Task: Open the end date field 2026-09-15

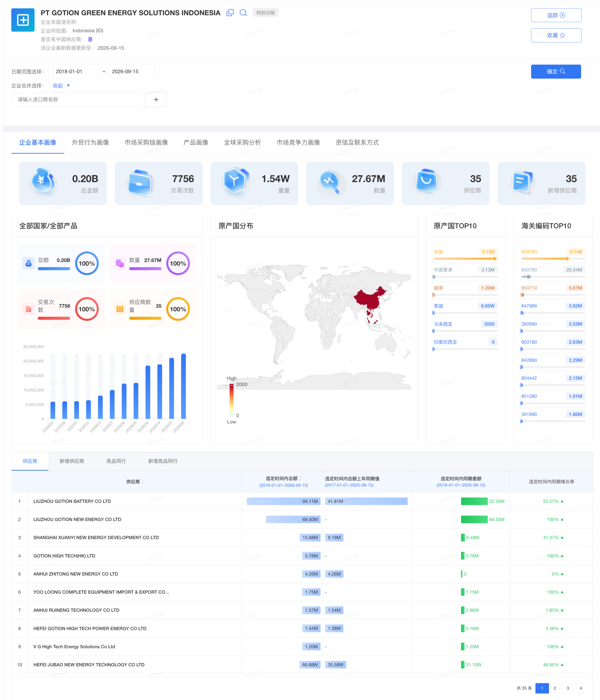Action: click(x=132, y=72)
